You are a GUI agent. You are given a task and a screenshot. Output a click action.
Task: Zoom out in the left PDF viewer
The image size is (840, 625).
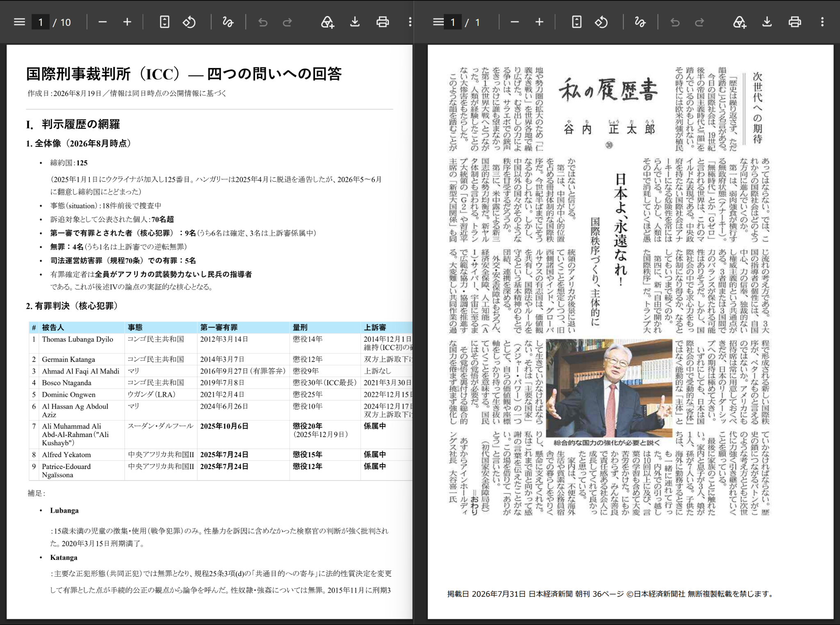click(x=103, y=22)
